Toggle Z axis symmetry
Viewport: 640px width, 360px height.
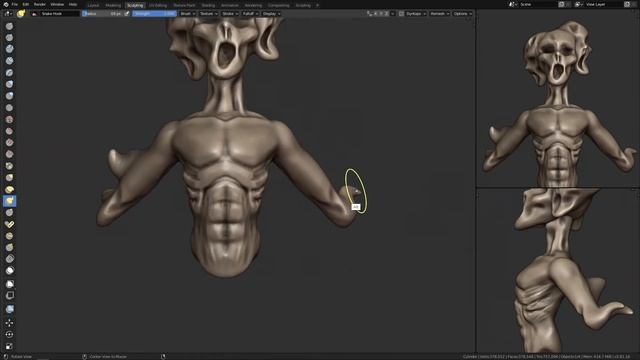tap(387, 13)
